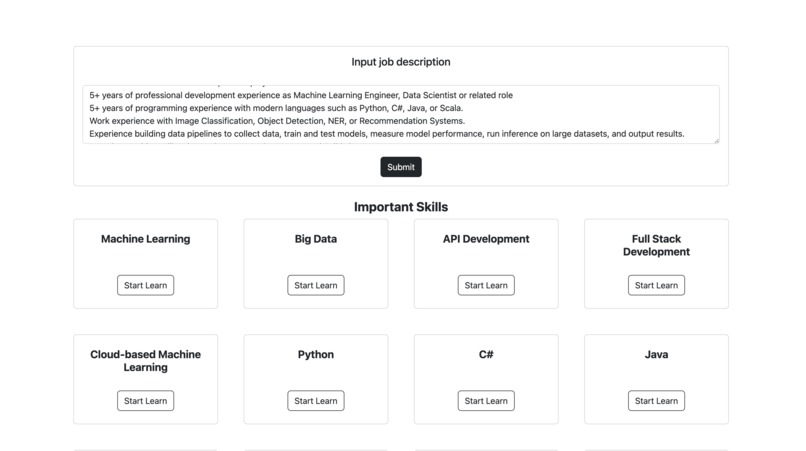Click the API Development card title
This screenshot has width=806, height=451.
[486, 239]
